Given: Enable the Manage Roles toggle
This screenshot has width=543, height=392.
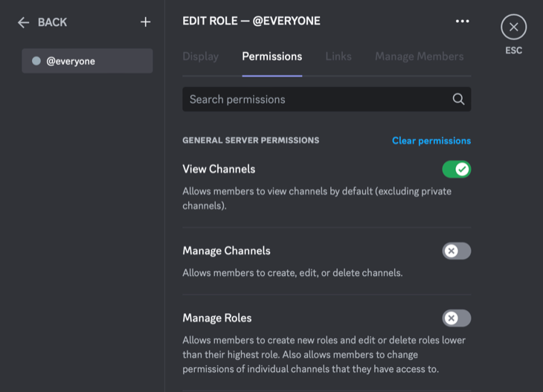Looking at the screenshot, I should coord(457,318).
